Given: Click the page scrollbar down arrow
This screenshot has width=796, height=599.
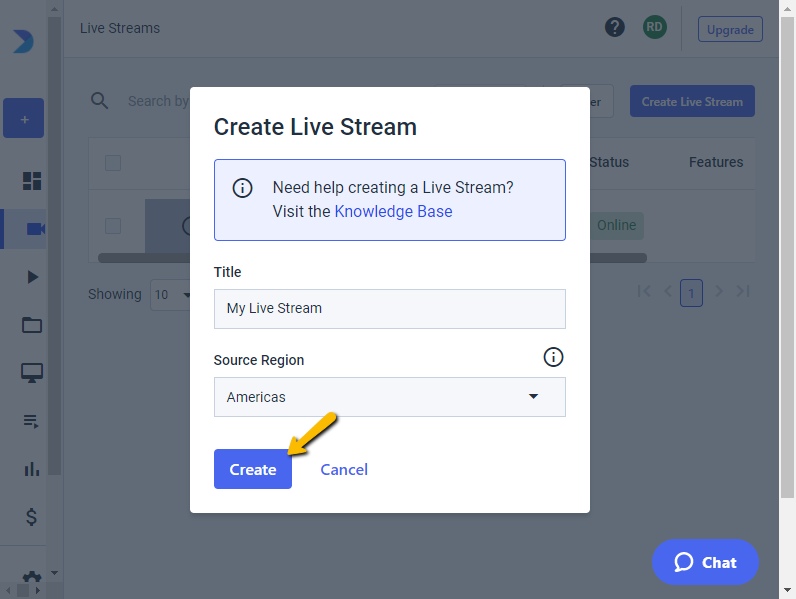Looking at the screenshot, I should (787, 590).
